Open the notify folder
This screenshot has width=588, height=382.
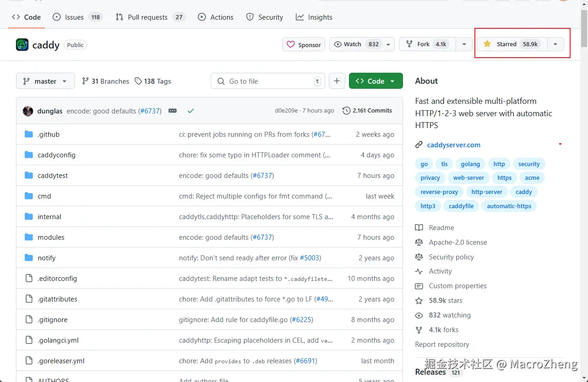(x=47, y=258)
